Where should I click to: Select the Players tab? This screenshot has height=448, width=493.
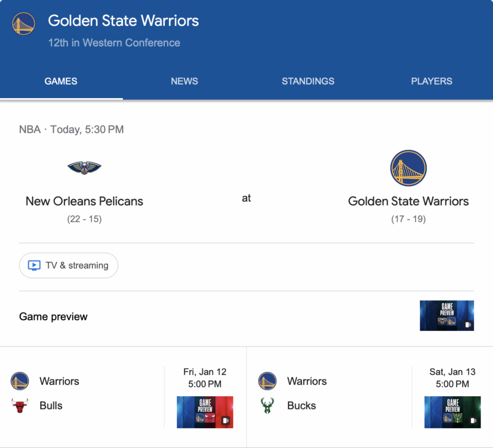pyautogui.click(x=431, y=81)
